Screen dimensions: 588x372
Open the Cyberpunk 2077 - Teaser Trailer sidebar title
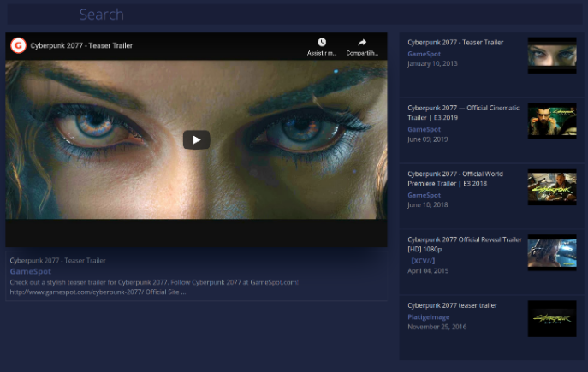[455, 42]
